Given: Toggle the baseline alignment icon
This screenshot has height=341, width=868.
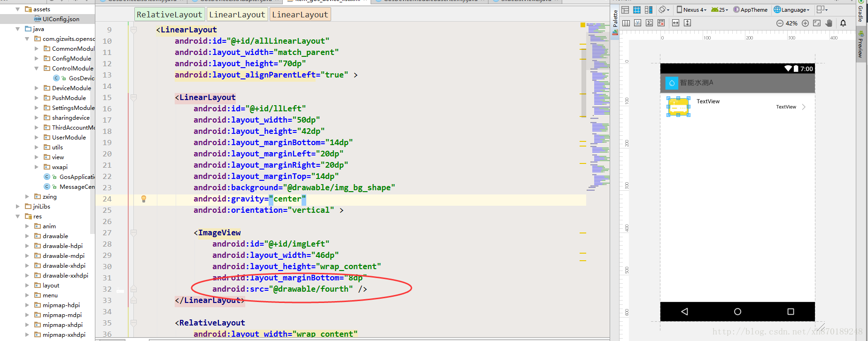Looking at the screenshot, I should pos(637,23).
